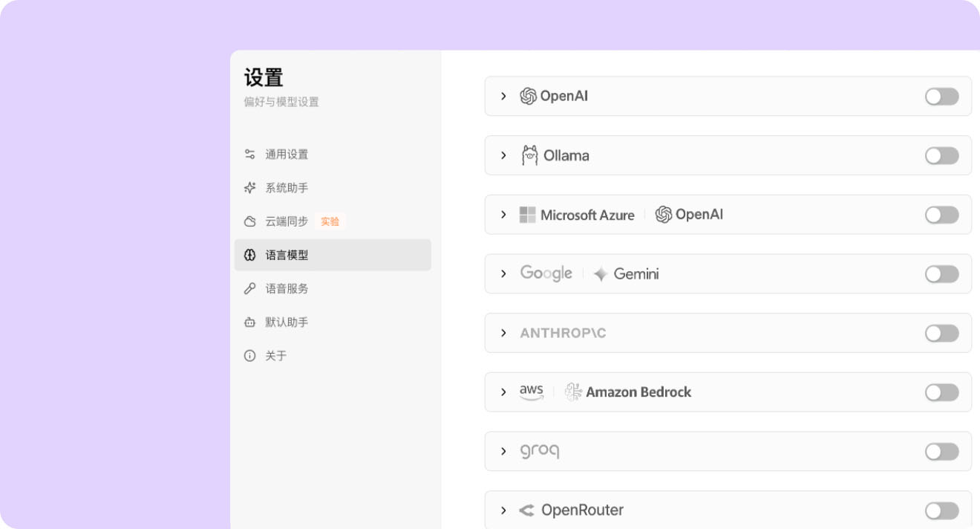Click the OpenAI logo icon

529,95
